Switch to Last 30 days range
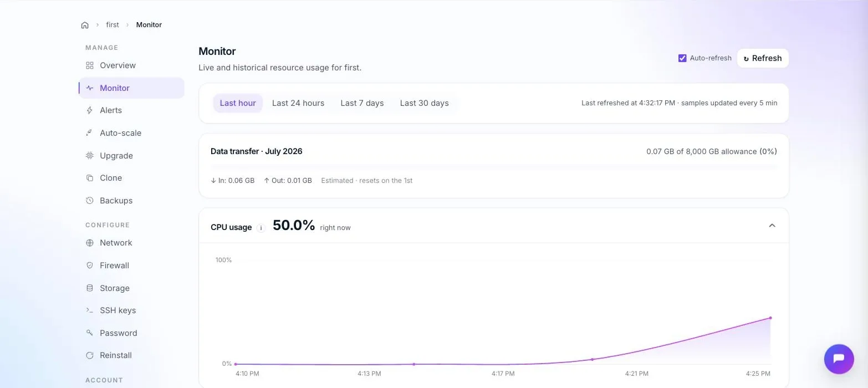 [425, 103]
